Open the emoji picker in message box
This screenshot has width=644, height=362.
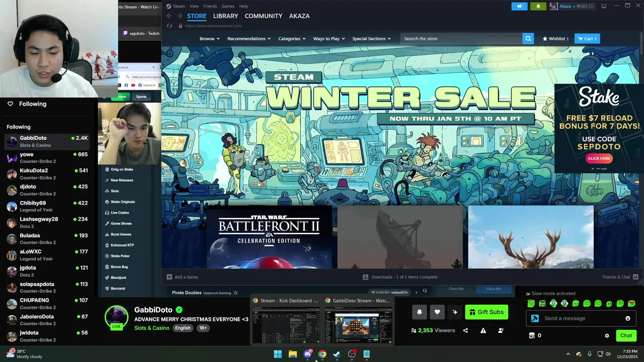coord(627,318)
